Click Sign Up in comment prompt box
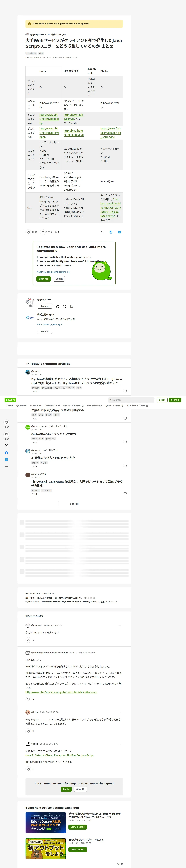Screen dimensions: 186x868 pos(81,789)
